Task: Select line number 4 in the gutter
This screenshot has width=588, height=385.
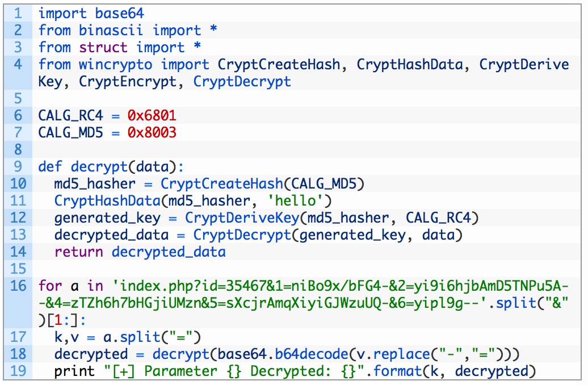Action: pyautogui.click(x=19, y=64)
